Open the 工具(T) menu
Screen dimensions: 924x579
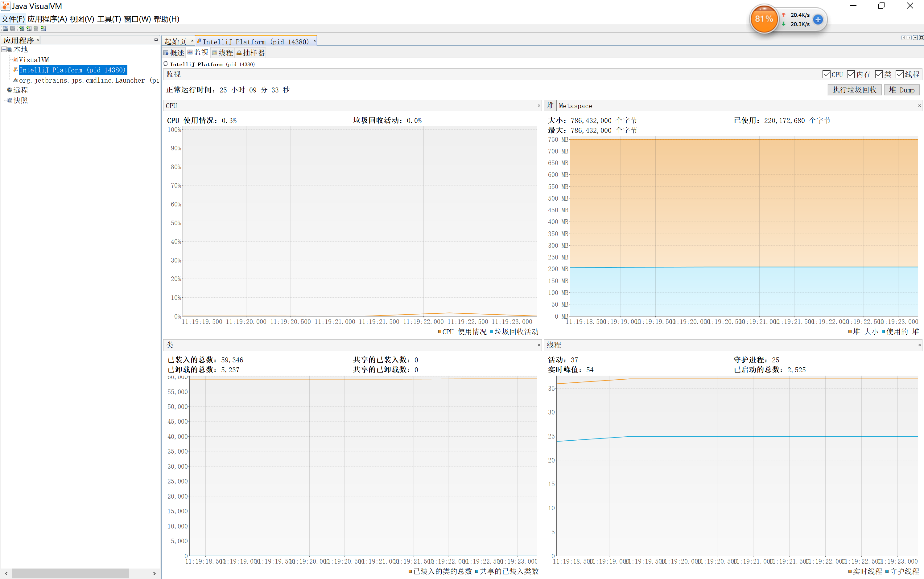tap(109, 19)
